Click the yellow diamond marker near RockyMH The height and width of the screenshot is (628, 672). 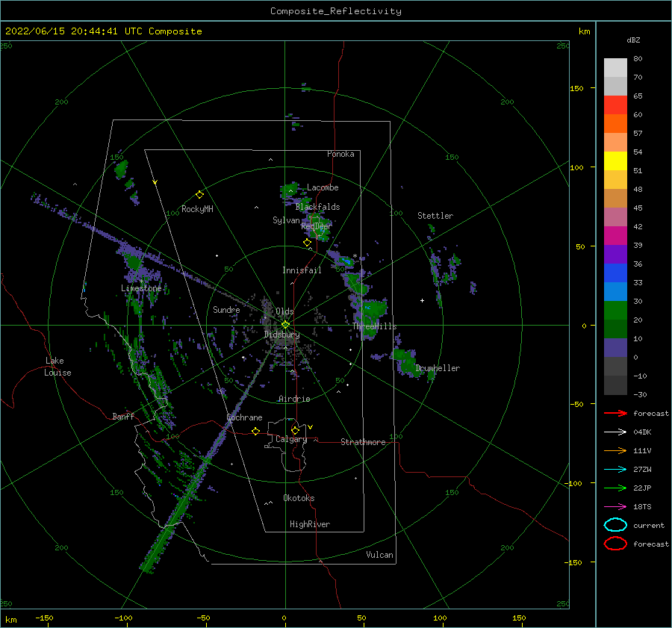pyautogui.click(x=199, y=195)
